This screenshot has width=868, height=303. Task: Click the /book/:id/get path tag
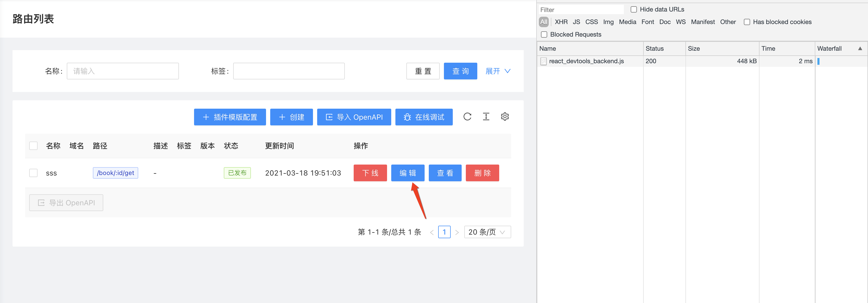pos(116,173)
